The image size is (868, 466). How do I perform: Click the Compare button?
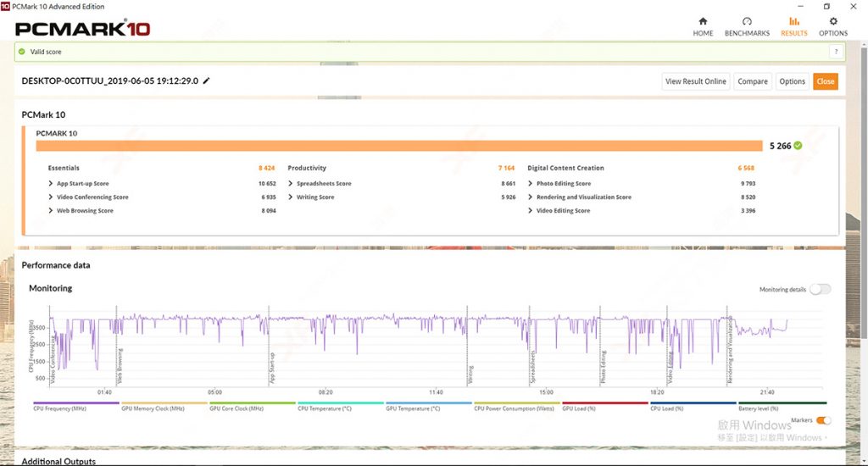753,81
